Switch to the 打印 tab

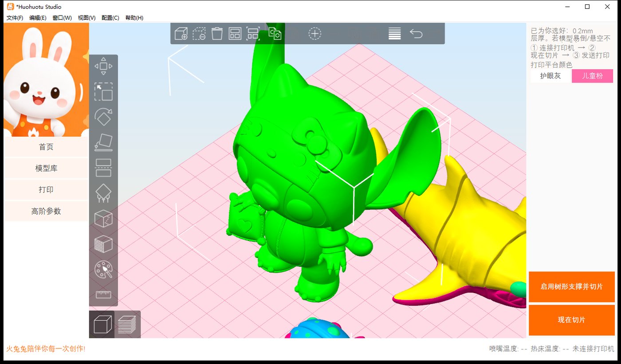click(x=46, y=190)
